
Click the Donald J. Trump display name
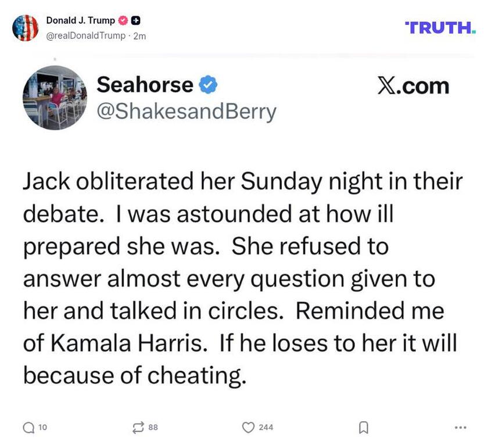click(80, 21)
